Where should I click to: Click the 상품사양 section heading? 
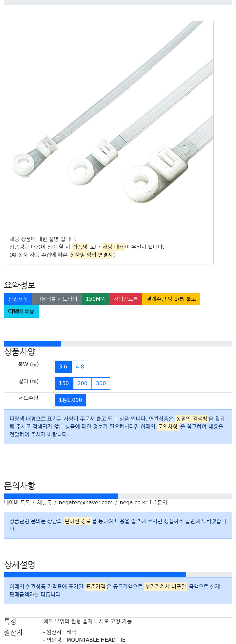pos(20,352)
